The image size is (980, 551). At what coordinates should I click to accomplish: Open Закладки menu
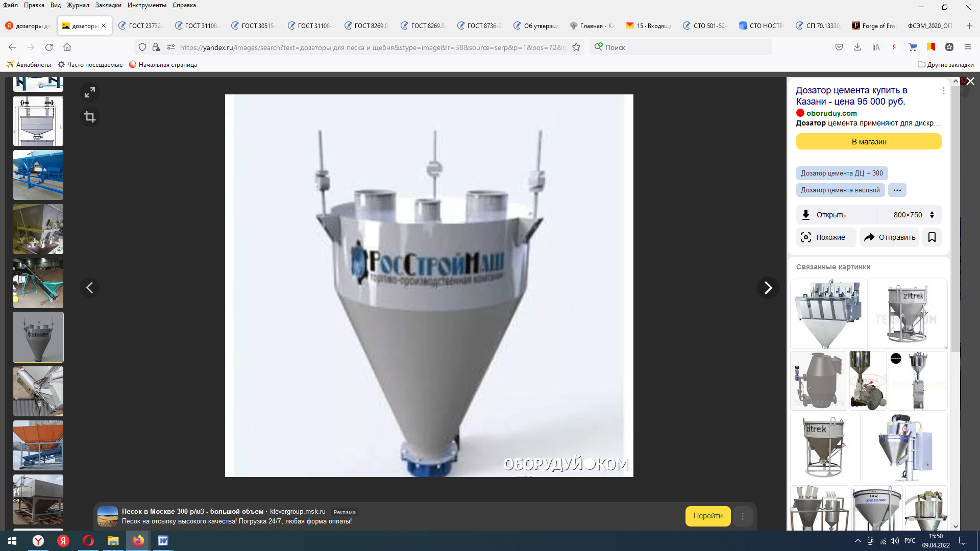(x=108, y=5)
